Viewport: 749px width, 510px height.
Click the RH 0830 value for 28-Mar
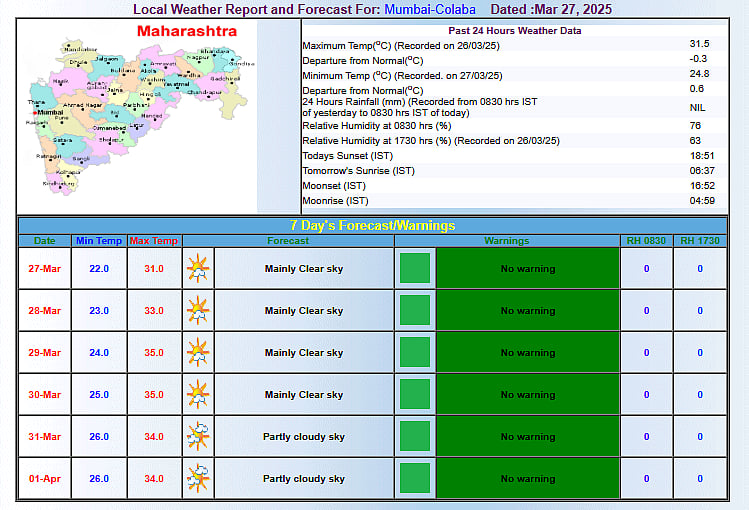click(646, 310)
